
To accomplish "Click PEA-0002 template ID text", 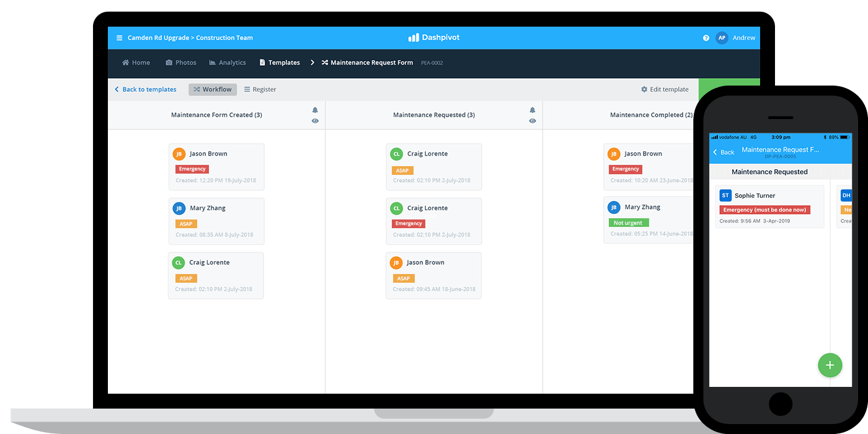I will point(432,63).
